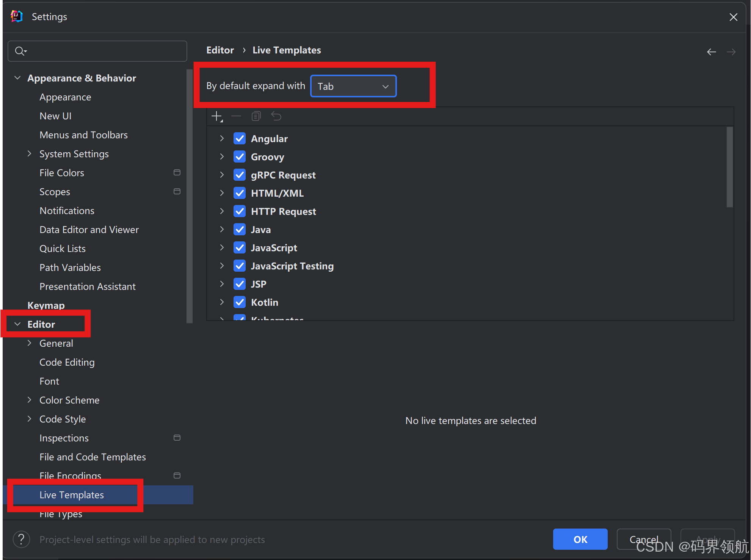Viewport: 751px width, 560px height.
Task: Expand the Code Style node
Action: coord(30,419)
